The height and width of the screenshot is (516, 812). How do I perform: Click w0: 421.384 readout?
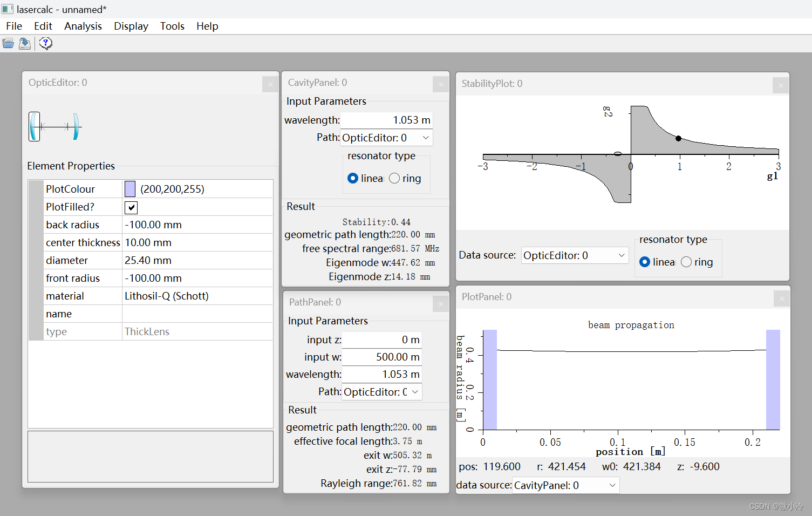point(631,466)
